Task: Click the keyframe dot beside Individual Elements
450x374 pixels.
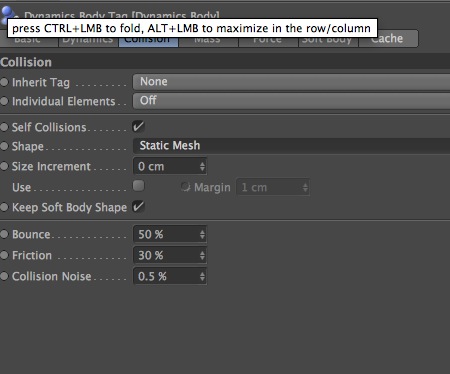Action: tap(4, 101)
